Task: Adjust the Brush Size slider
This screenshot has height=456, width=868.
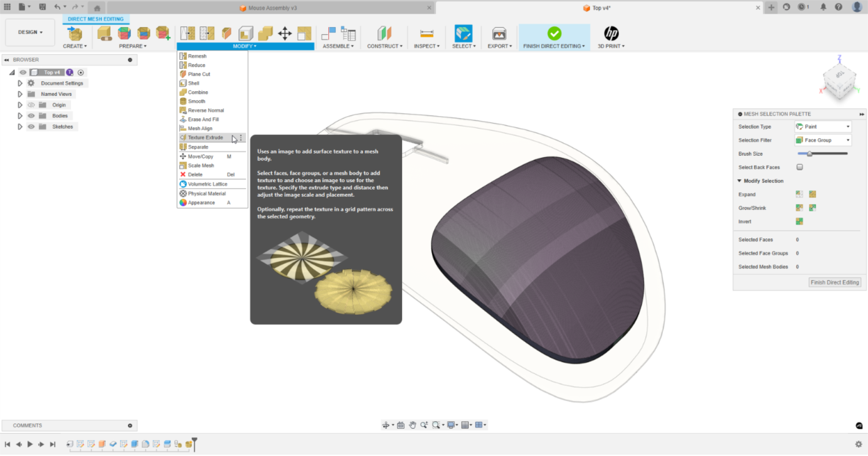Action: click(823, 154)
